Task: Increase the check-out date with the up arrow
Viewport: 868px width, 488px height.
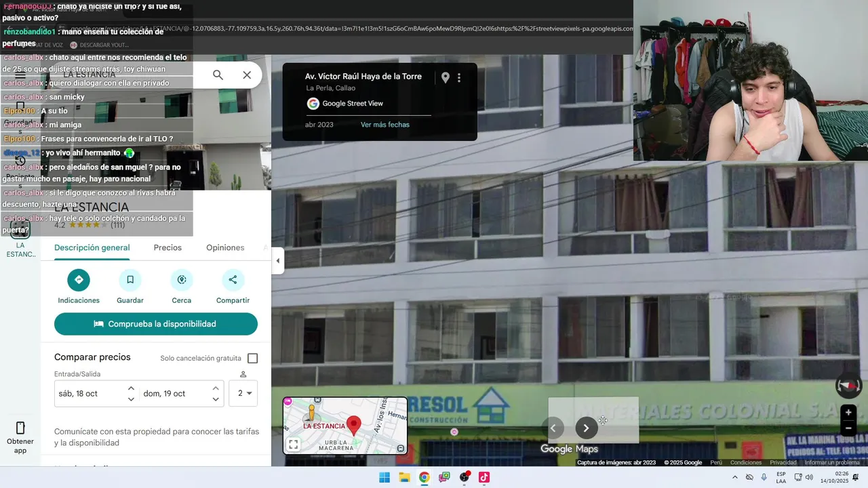Action: point(216,388)
